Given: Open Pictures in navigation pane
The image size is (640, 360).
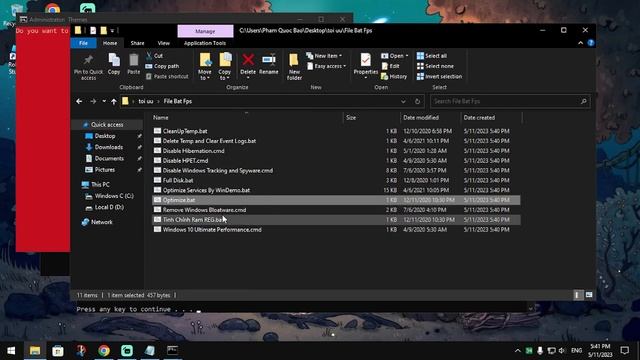Looking at the screenshot, I should point(104,169).
